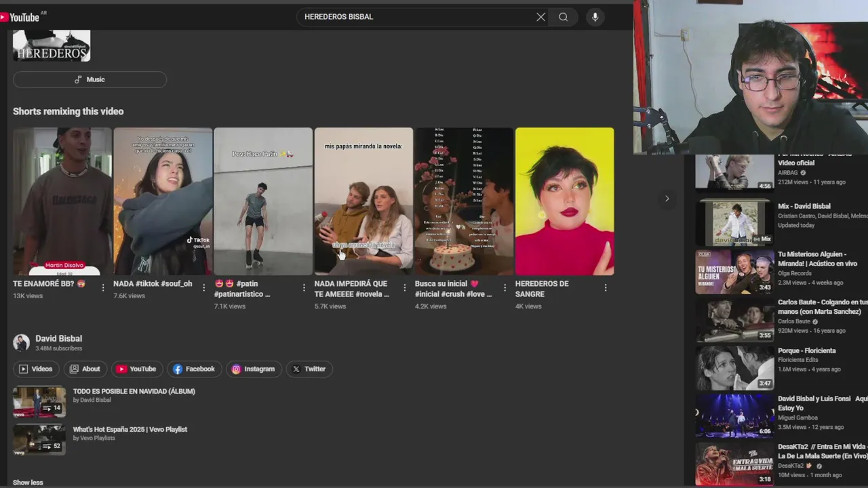Play the Pov: Hago Patin short thumbnail
This screenshot has height=488, width=868.
point(263,201)
